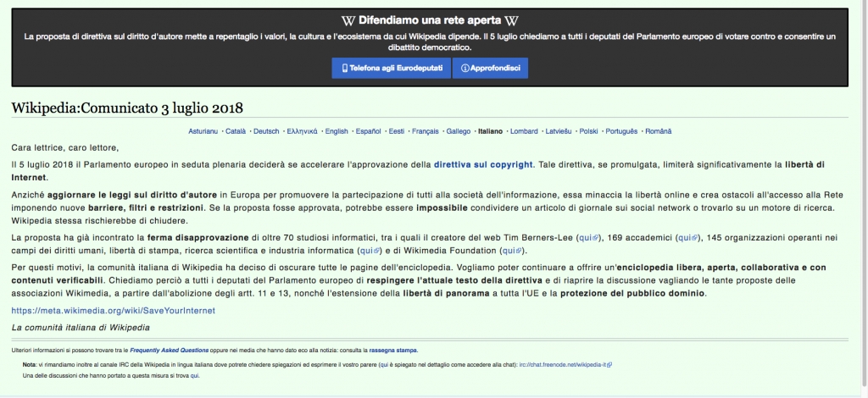Screen dimensions: 868x398
Task: Switch language to Latviešu
Action: [559, 131]
